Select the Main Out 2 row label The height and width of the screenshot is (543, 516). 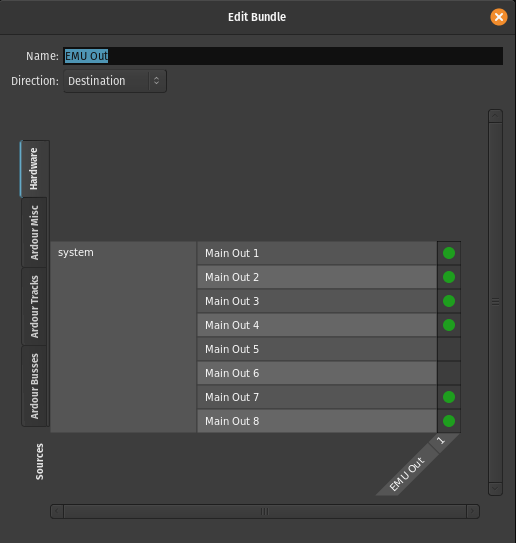pyautogui.click(x=317, y=277)
